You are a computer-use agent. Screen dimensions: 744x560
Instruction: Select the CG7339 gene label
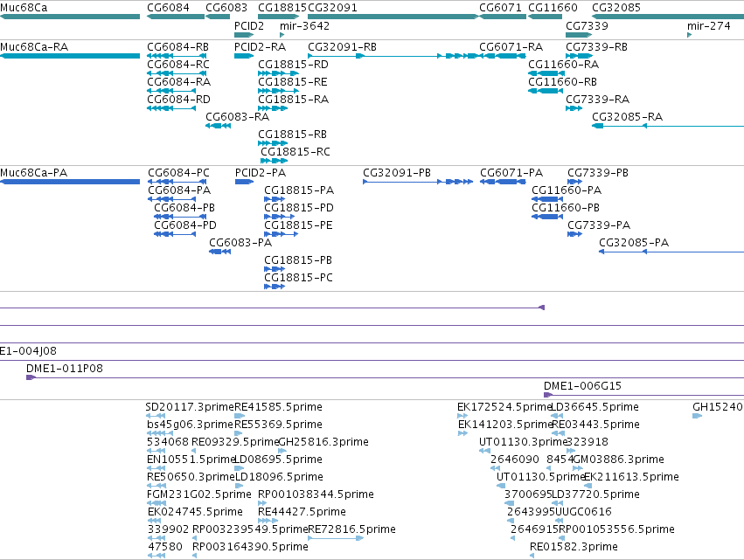(587, 25)
